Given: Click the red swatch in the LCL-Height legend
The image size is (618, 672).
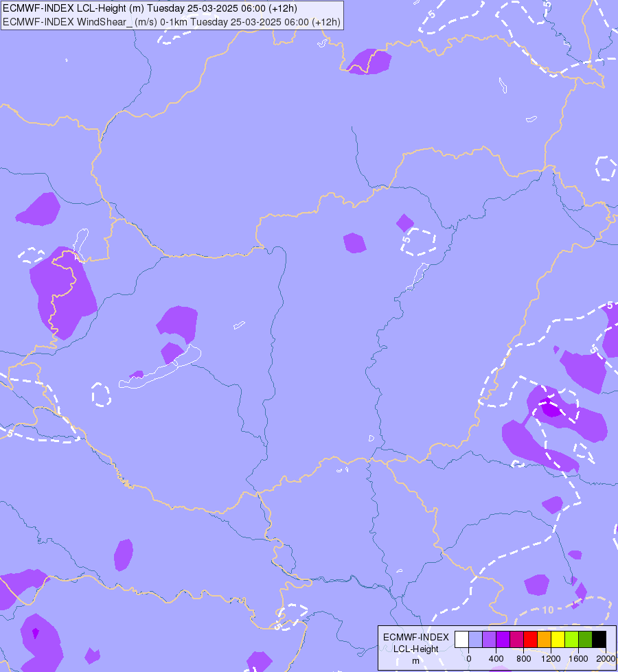Looking at the screenshot, I should coord(531,639).
